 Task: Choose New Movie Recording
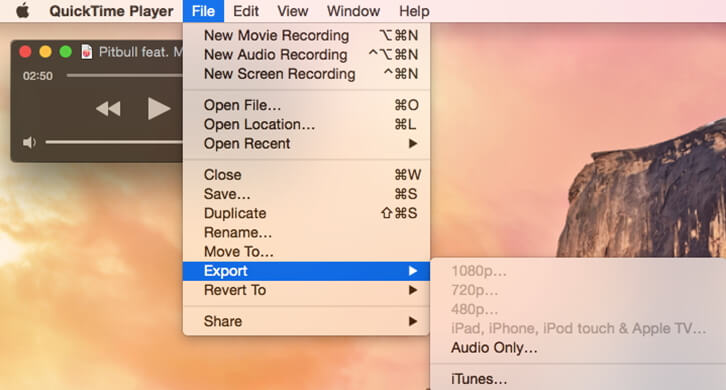click(x=307, y=35)
